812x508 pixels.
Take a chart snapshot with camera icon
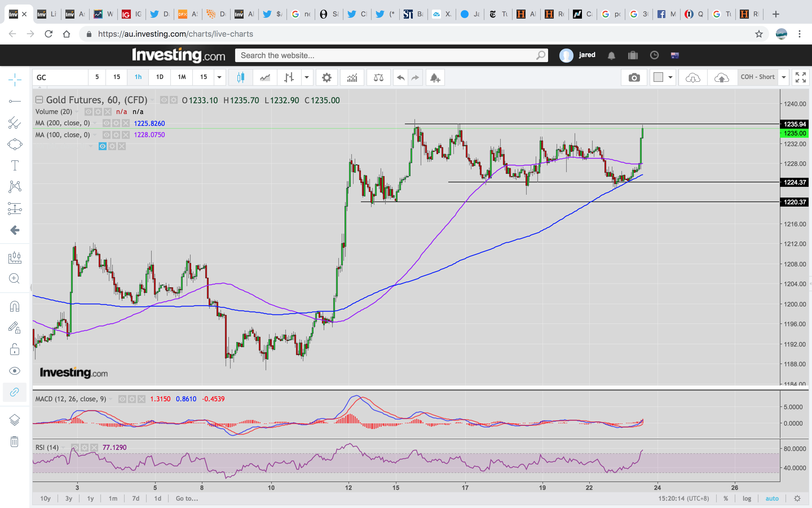pyautogui.click(x=634, y=78)
